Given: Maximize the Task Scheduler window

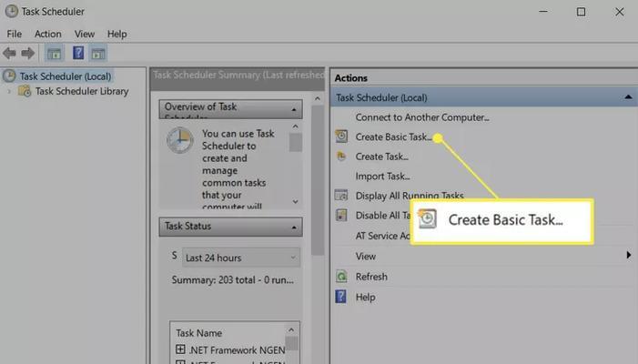Looking at the screenshot, I should click(581, 12).
